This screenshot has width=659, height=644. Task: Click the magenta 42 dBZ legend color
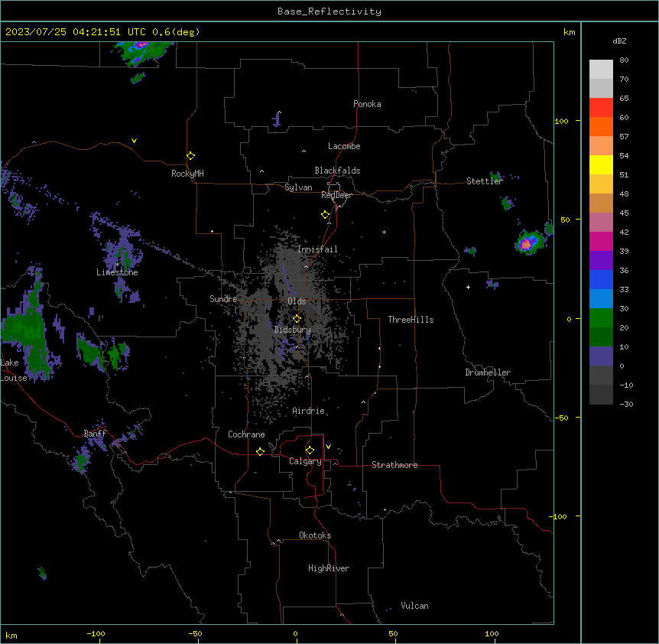pyautogui.click(x=601, y=241)
